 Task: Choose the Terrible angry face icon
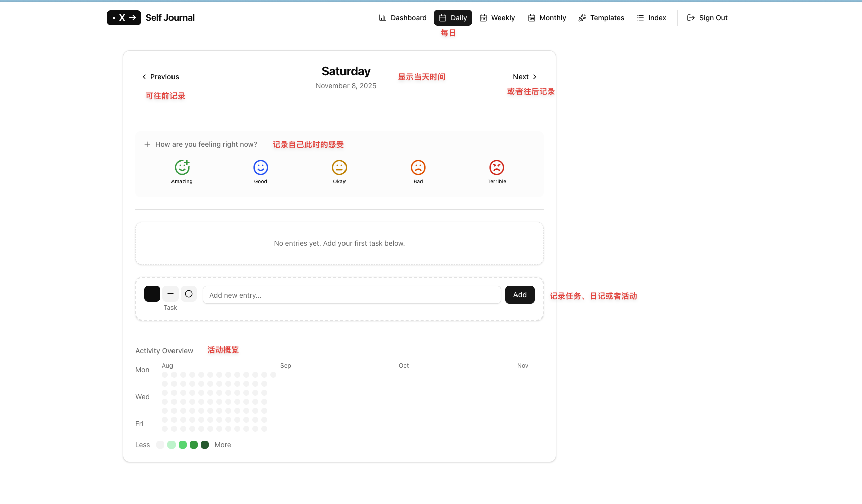[x=497, y=167]
